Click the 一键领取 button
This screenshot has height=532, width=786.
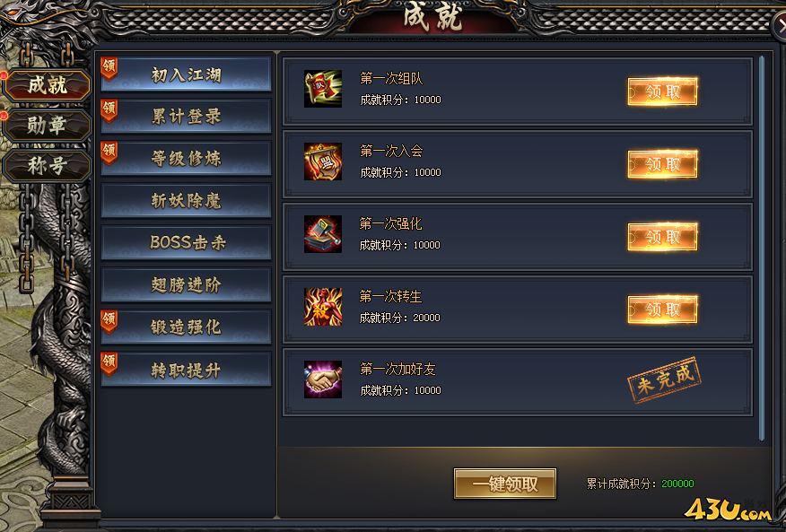[505, 484]
